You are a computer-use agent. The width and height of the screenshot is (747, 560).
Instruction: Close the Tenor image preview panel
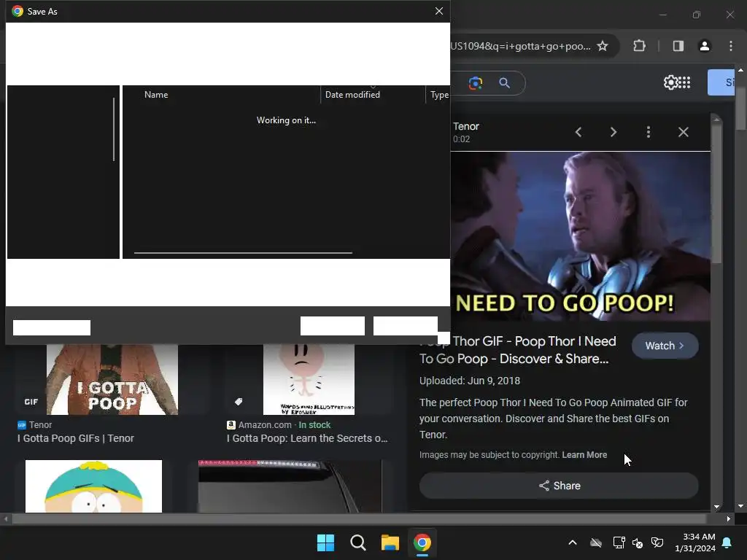coord(683,132)
